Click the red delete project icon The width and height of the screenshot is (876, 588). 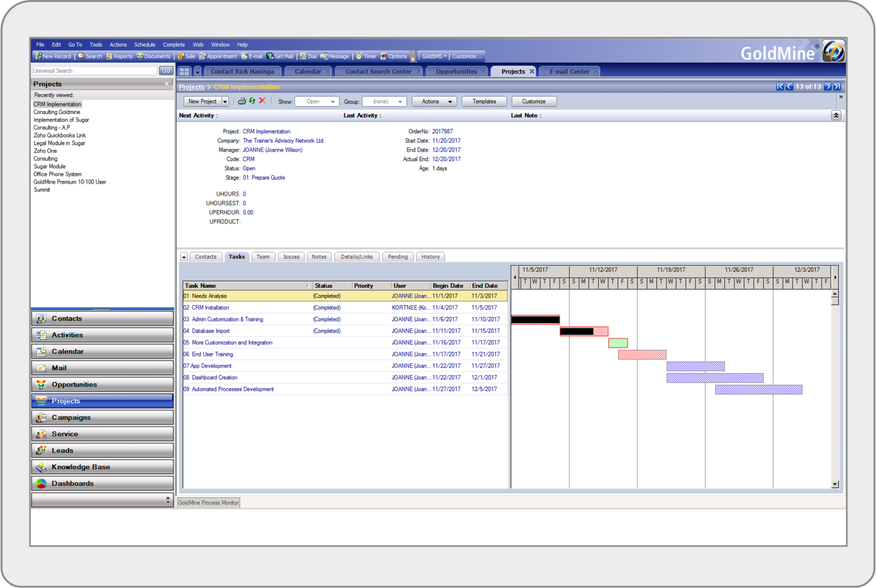[x=262, y=101]
